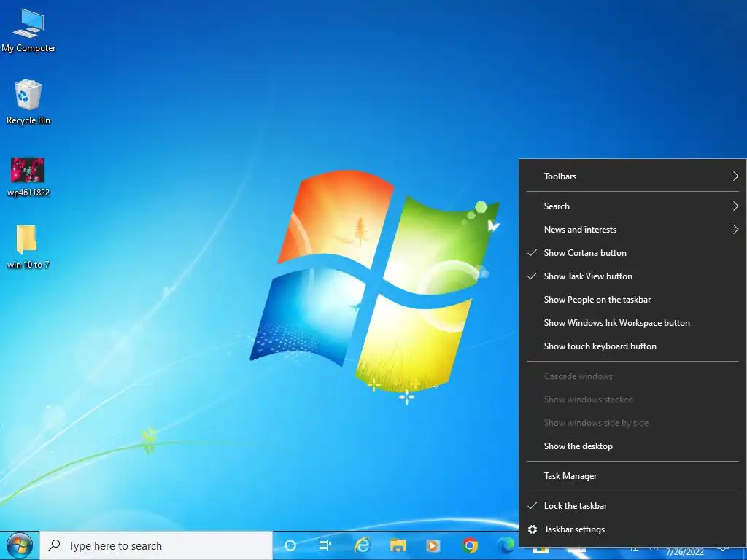Expand the Toolbars submenu arrow
747x560 pixels.
pyautogui.click(x=735, y=176)
